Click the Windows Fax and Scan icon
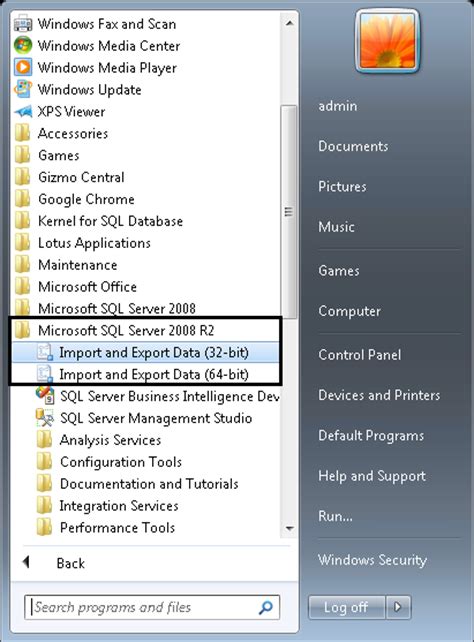 click(23, 24)
